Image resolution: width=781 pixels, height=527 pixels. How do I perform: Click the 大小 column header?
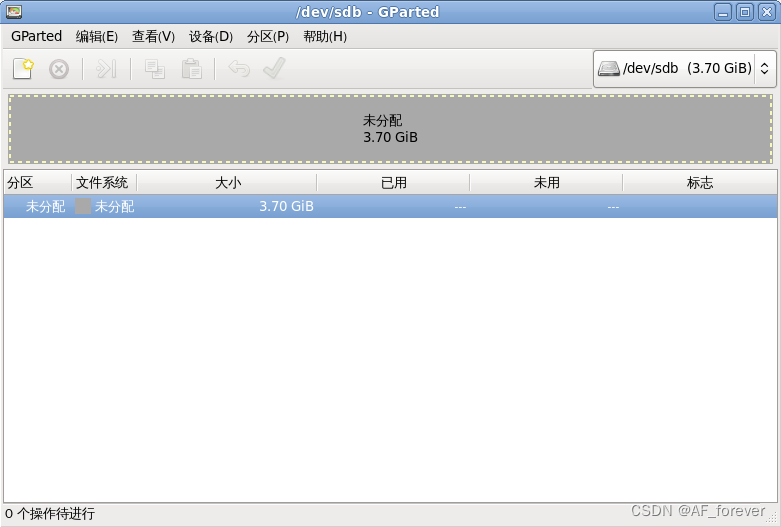[227, 182]
